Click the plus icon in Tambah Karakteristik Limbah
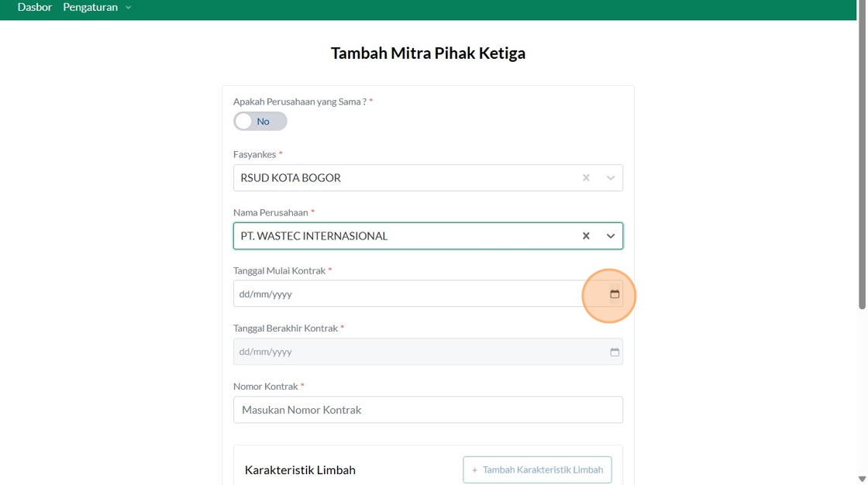Screen dimensions: 868x485 (x=474, y=470)
